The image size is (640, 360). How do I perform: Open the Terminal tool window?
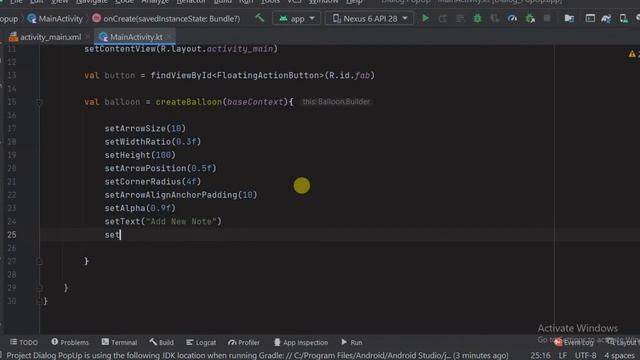(119, 342)
